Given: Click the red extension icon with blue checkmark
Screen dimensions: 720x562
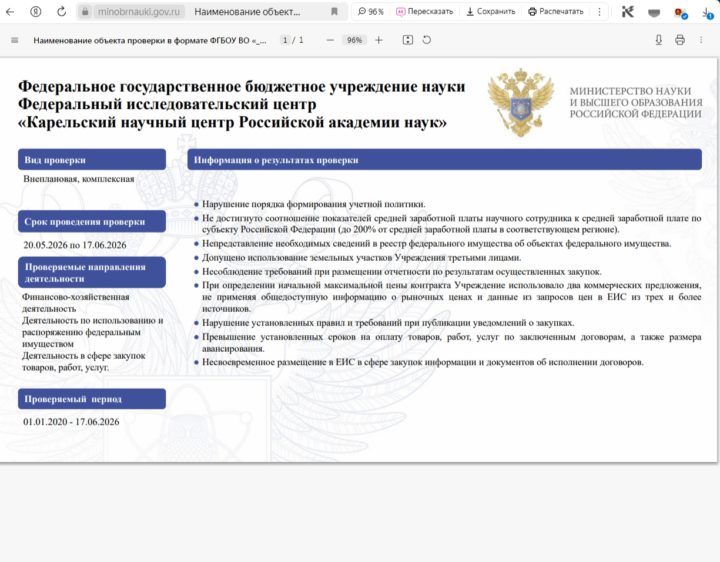Looking at the screenshot, I should [x=681, y=13].
